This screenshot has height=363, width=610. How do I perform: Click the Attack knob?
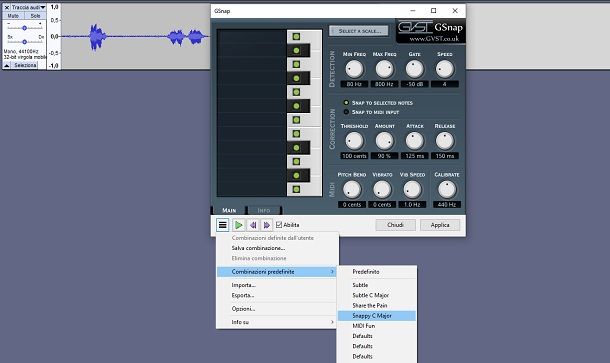[x=414, y=141]
